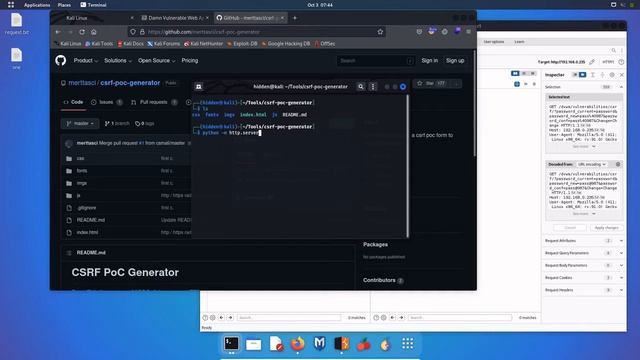Click the new-tab icon at the terminal's left
This screenshot has width=640, height=360.
[x=199, y=87]
